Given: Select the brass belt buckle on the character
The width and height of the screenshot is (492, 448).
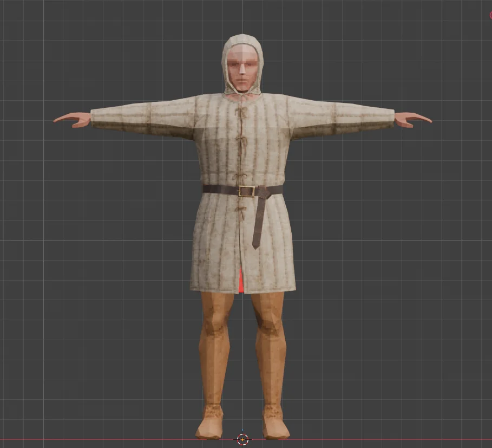Looking at the screenshot, I should [246, 191].
